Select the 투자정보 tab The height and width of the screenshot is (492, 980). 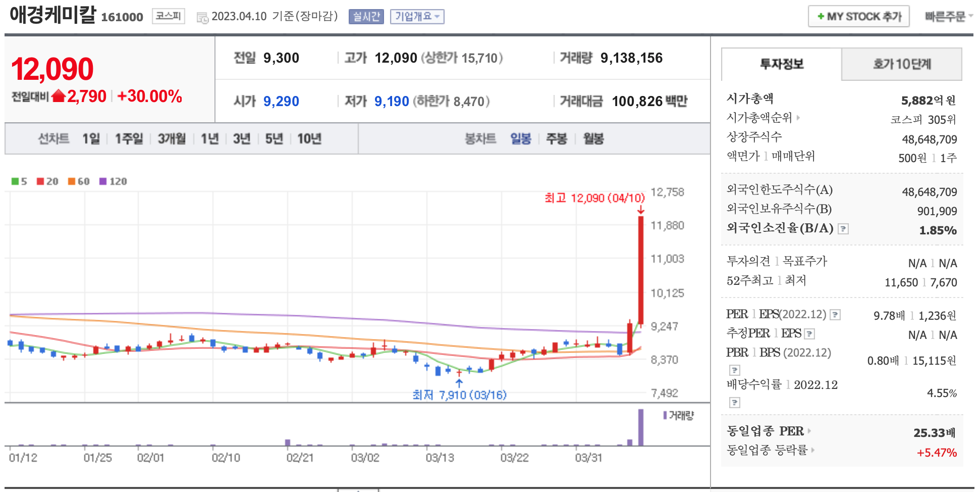click(x=781, y=64)
